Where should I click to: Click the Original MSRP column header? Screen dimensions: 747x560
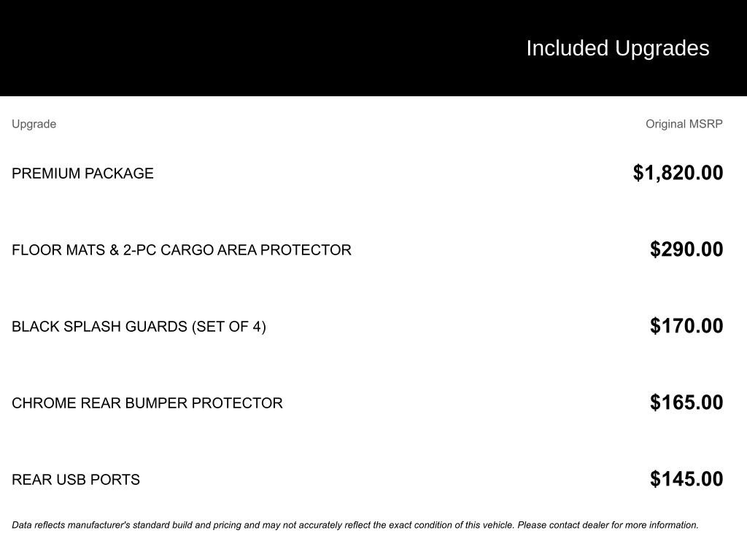pyautogui.click(x=684, y=124)
